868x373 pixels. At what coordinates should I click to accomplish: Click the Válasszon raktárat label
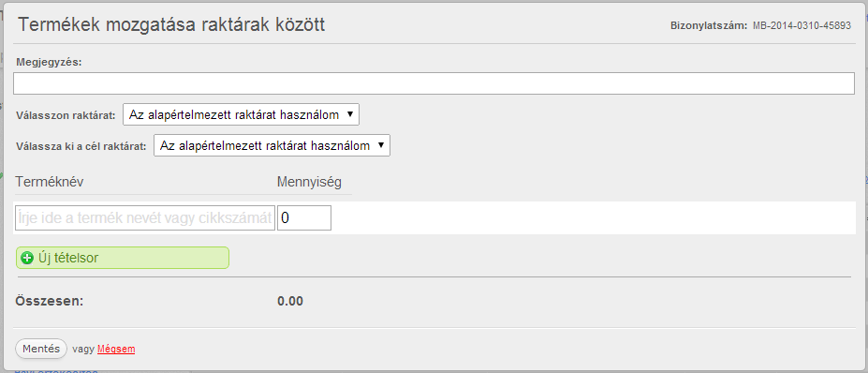[x=66, y=115]
